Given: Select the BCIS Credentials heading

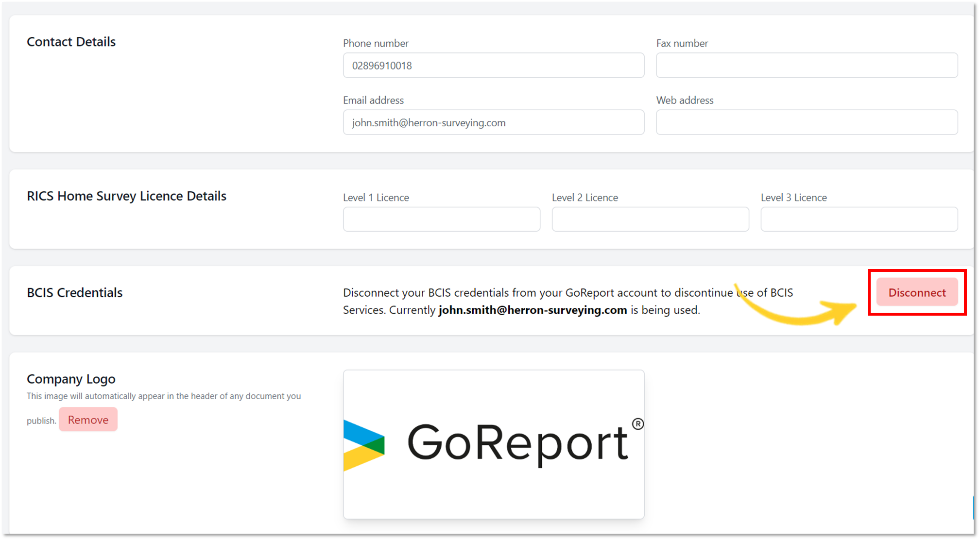Looking at the screenshot, I should (x=74, y=293).
